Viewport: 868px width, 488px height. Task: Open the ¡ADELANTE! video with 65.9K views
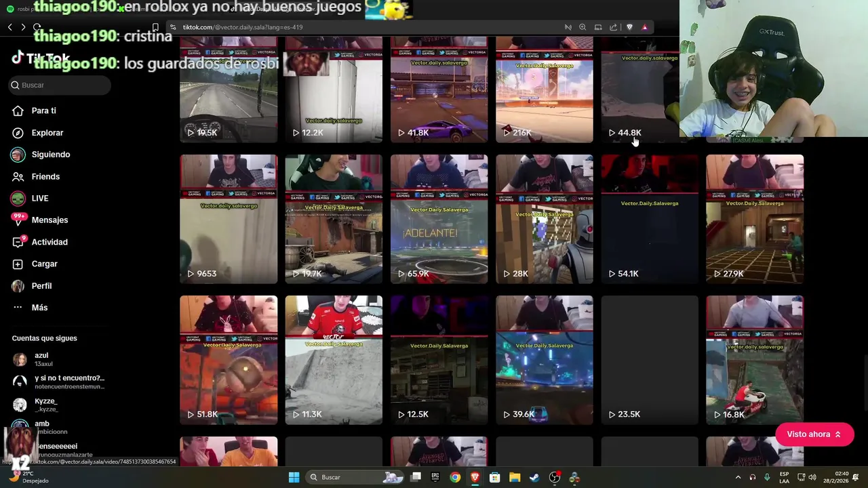(439, 219)
